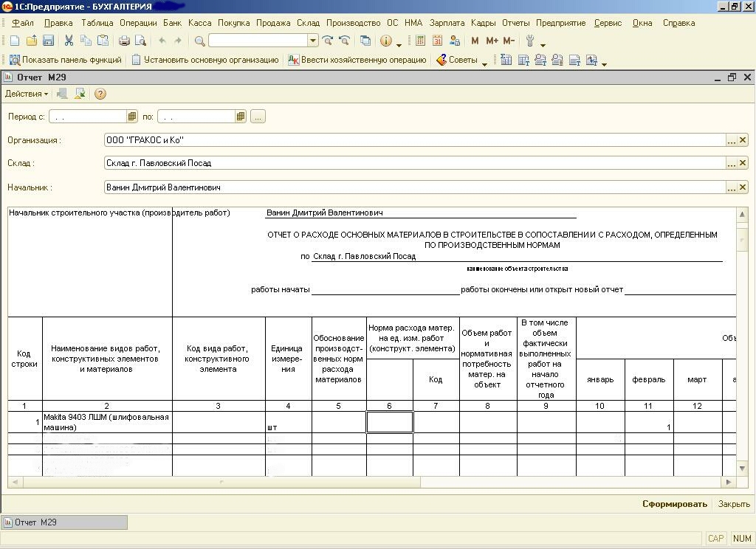Clear the Организация field with X
This screenshot has width=756, height=549.
pos(743,140)
